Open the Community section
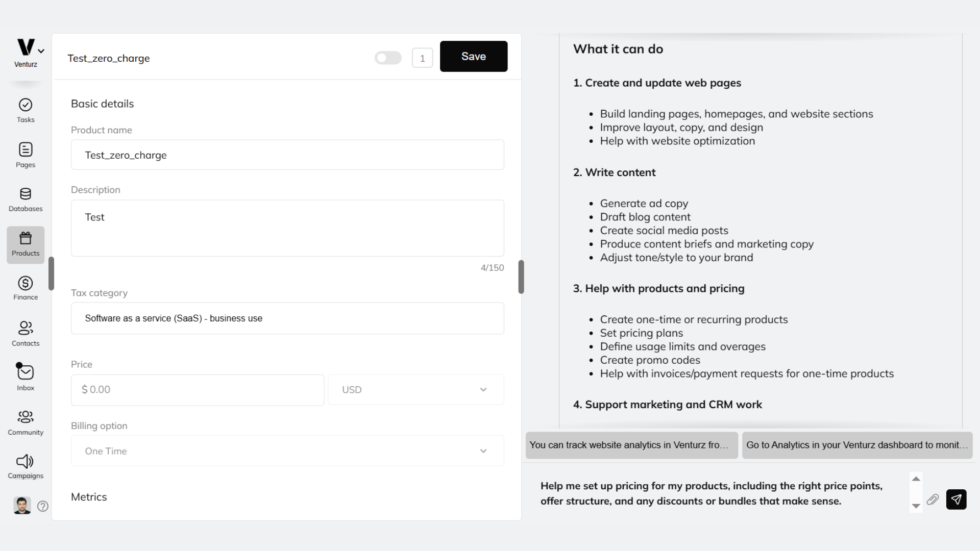Image resolution: width=980 pixels, height=551 pixels. (25, 421)
